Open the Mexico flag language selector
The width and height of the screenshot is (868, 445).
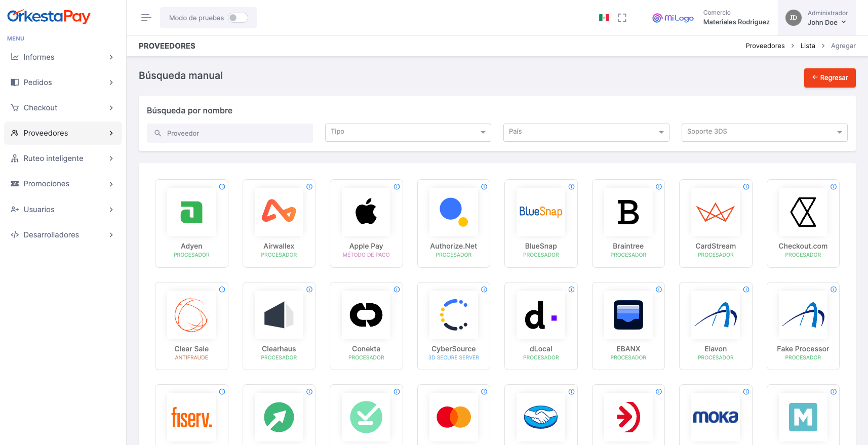604,18
